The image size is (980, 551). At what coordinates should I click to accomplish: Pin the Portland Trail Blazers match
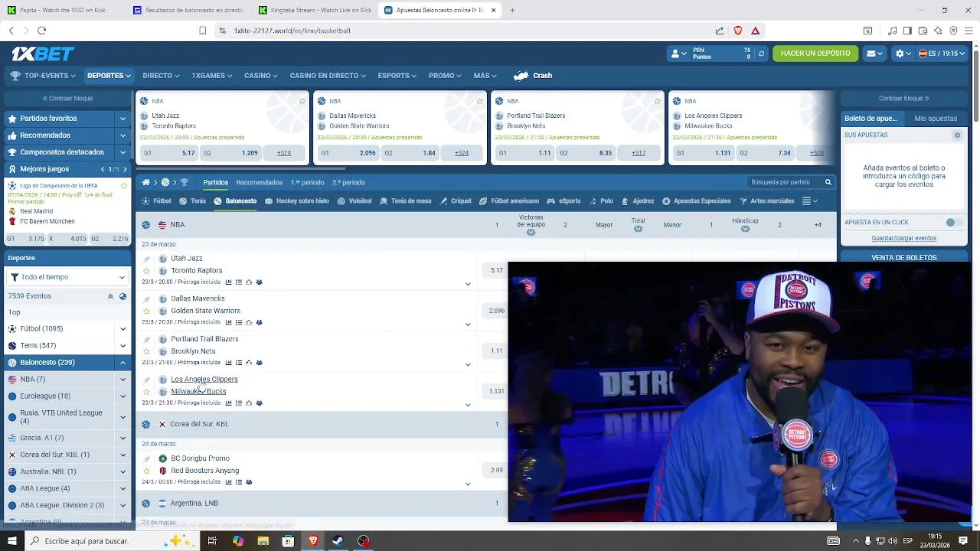(x=146, y=340)
